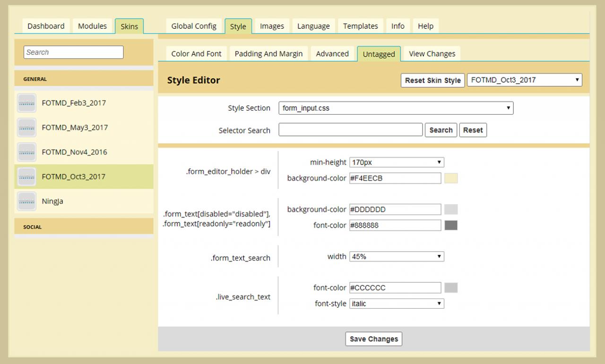Focus the Selector Search text field

350,130
